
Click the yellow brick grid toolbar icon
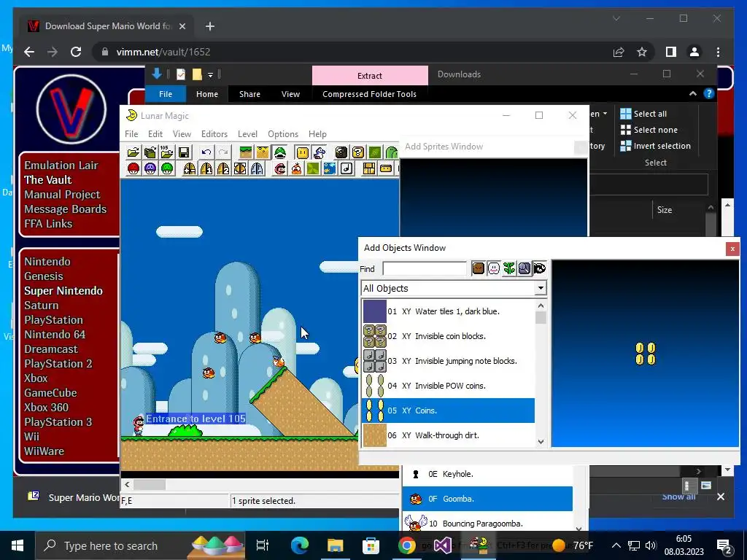[x=369, y=168]
